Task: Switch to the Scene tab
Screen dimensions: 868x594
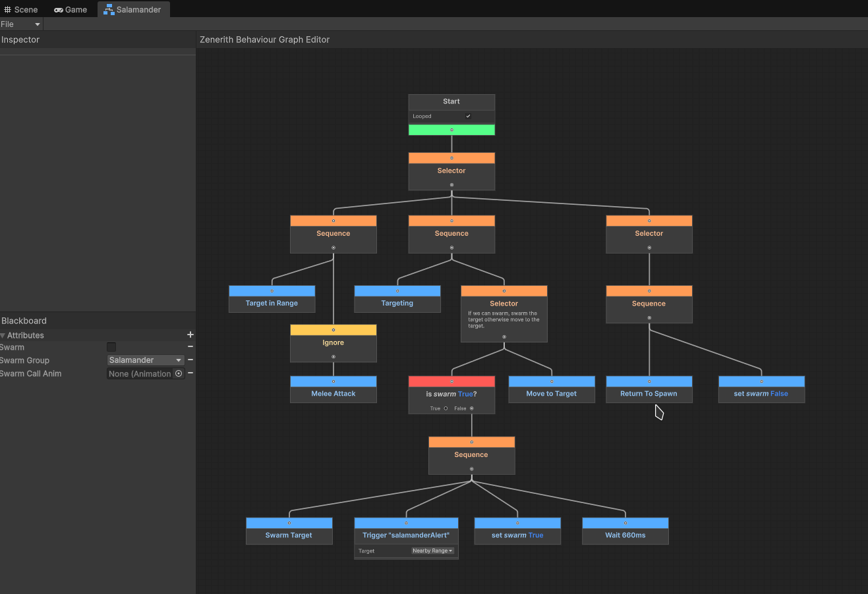Action: tap(21, 10)
